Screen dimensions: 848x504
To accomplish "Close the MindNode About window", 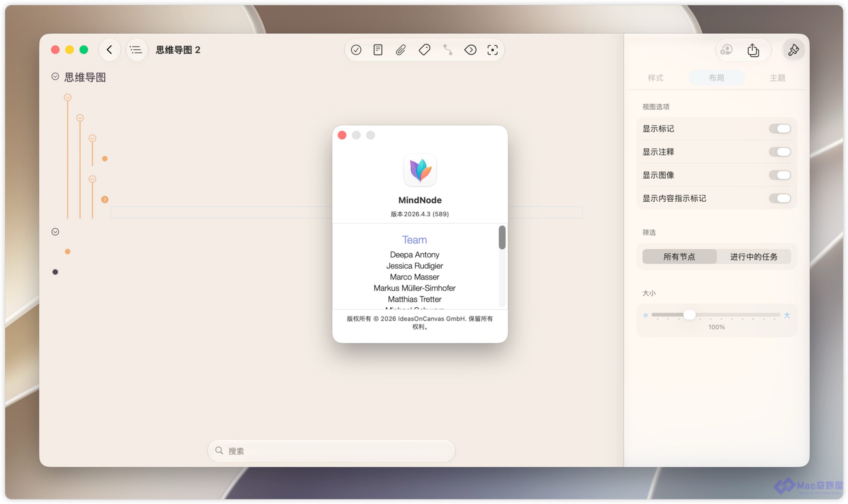I will coord(342,135).
